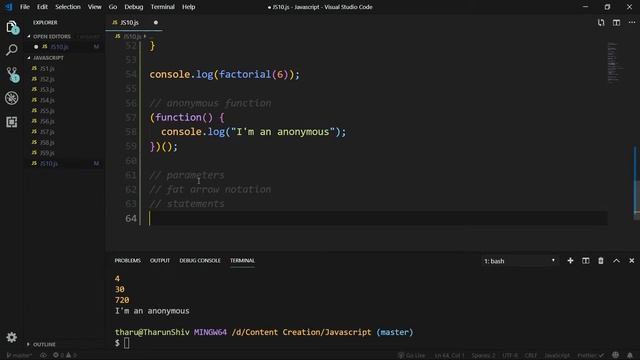The width and height of the screenshot is (640, 360).
Task: Click the Open Changes icon in editor toolbar
Action: (601, 23)
